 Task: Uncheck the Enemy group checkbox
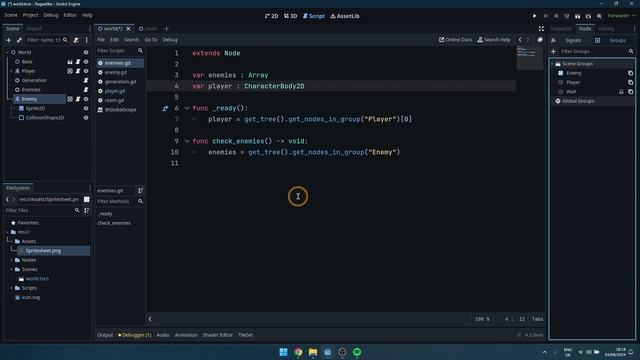(560, 73)
